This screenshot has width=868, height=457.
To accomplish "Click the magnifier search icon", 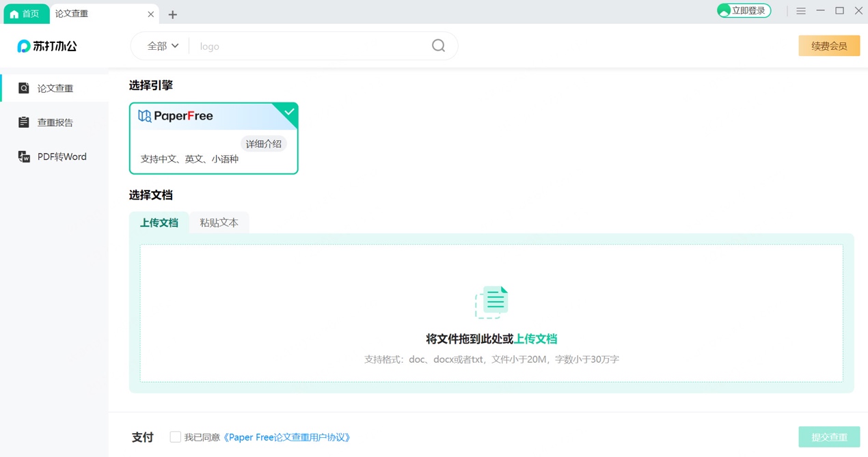I will click(x=439, y=46).
